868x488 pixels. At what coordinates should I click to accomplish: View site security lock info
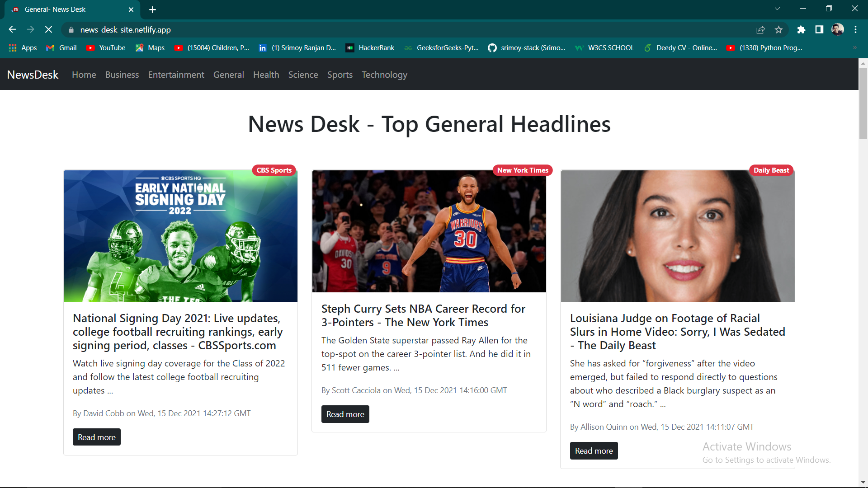(x=71, y=30)
